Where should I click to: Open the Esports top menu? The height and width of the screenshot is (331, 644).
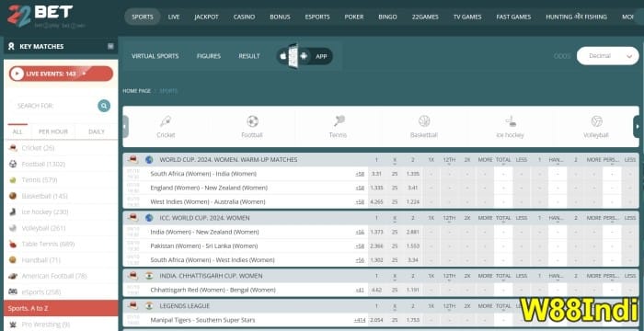pos(317,17)
